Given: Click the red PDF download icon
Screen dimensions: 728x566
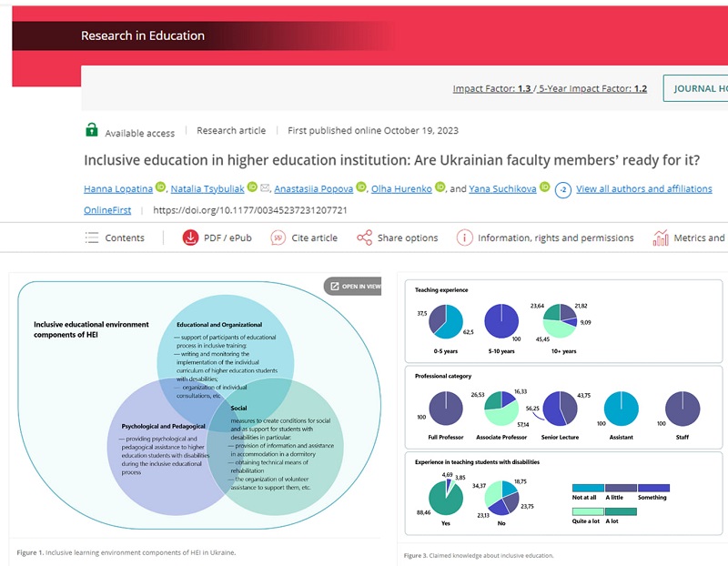Looking at the screenshot, I should [x=190, y=238].
